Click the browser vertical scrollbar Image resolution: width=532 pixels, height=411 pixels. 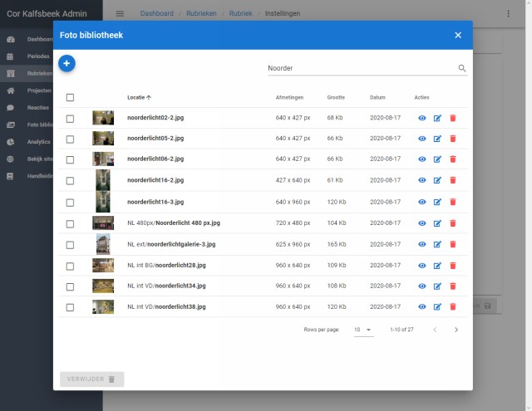[x=529, y=203]
